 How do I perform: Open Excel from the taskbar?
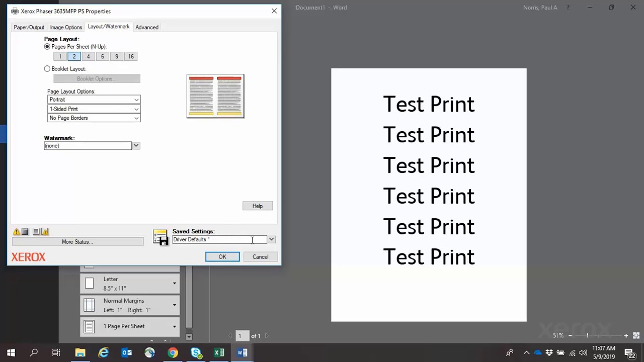point(219,352)
